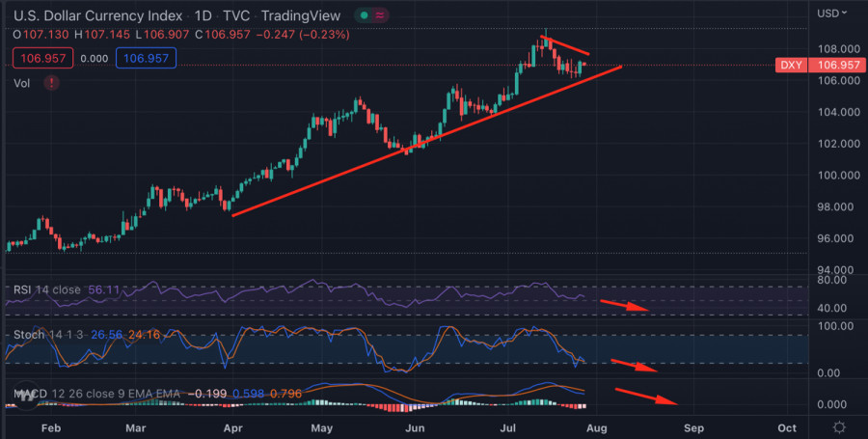The height and width of the screenshot is (439, 868).
Task: Click the RSI 40.00 scale label
Action: click(x=832, y=309)
